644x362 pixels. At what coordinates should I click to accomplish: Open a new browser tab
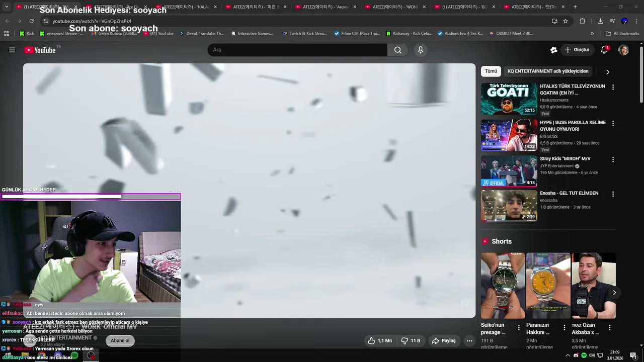click(x=575, y=7)
